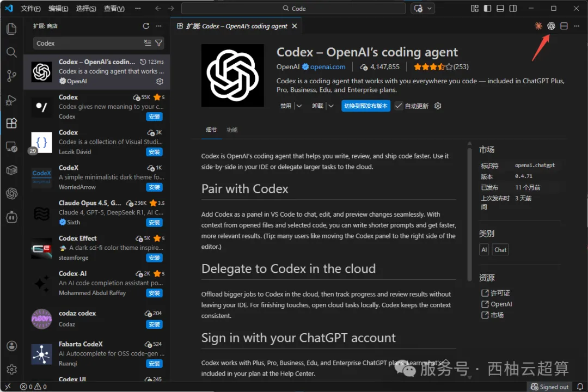Toggle secondary side bar layout icon

513,8
